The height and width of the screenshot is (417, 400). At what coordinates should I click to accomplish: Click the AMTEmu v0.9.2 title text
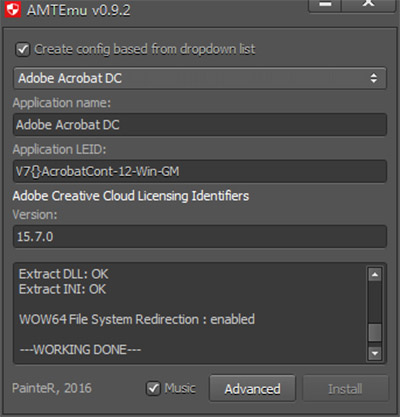pyautogui.click(x=78, y=10)
